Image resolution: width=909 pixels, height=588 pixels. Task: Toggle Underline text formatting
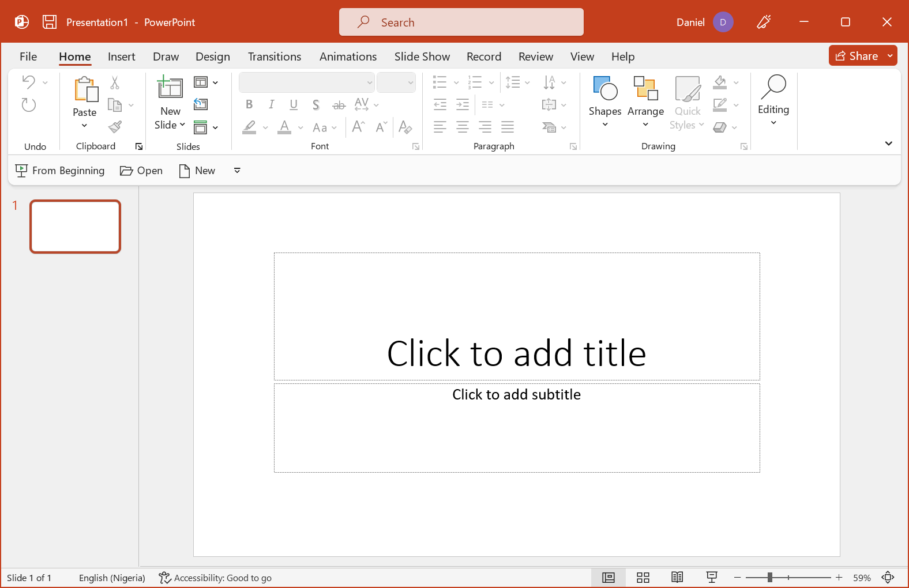294,104
